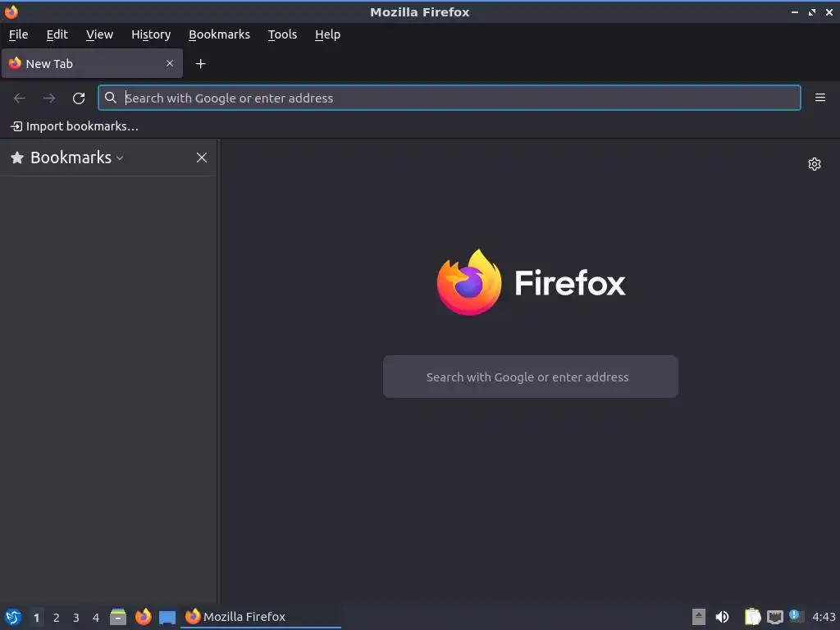Open the Help menu
The image size is (840, 630).
(x=328, y=34)
